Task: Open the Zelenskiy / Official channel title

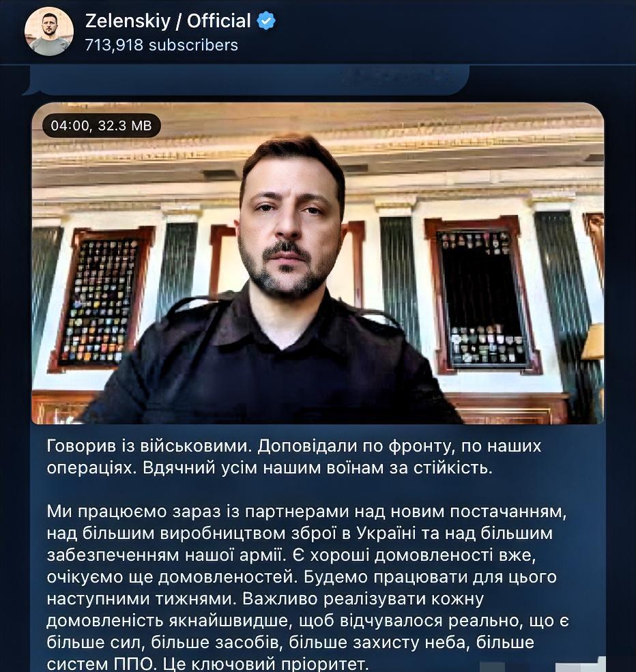Action: click(x=168, y=20)
